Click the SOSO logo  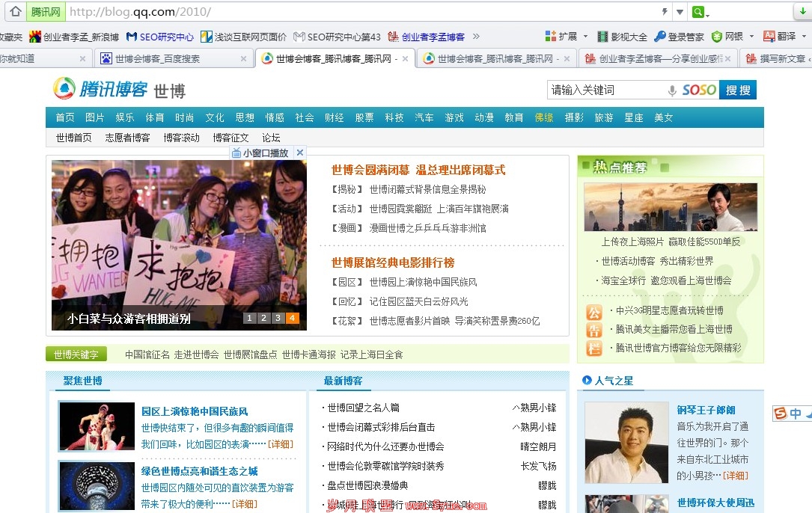tap(698, 90)
